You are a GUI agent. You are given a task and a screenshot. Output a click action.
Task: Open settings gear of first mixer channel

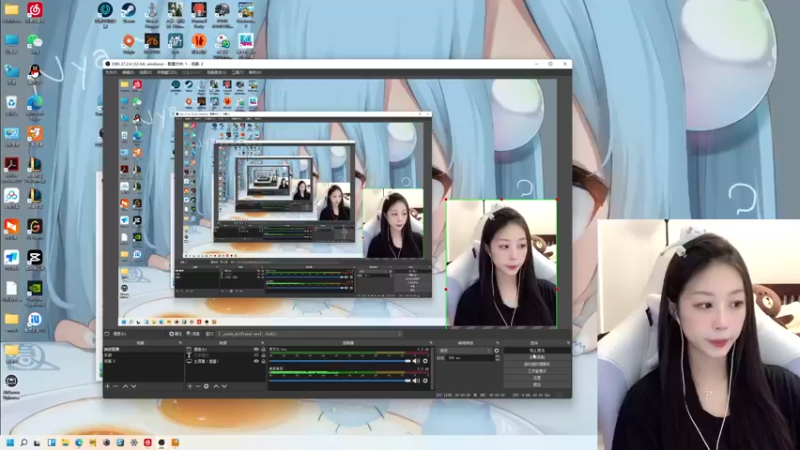425,361
